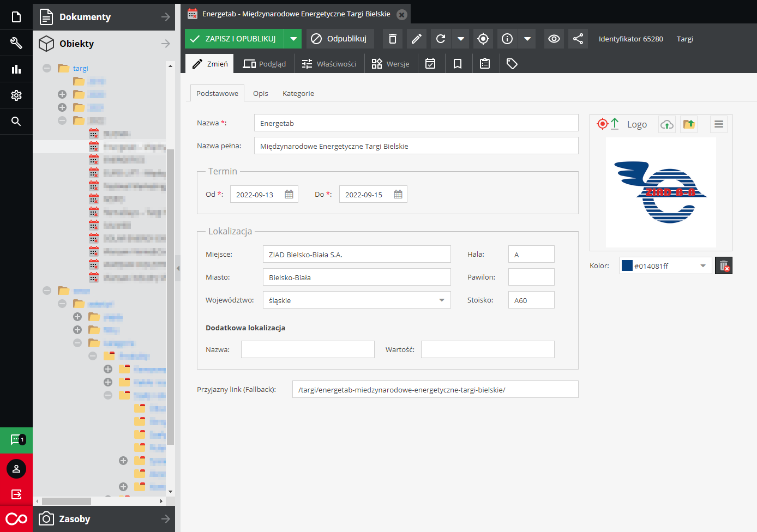Select the Kategorie tab
The height and width of the screenshot is (532, 757).
click(x=298, y=93)
